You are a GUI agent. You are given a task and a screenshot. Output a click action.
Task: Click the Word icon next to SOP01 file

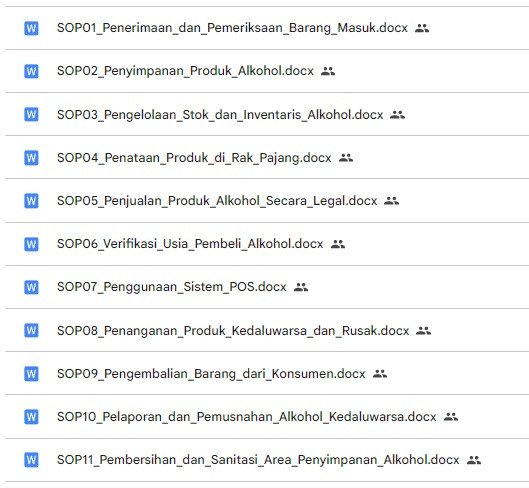pos(31,28)
